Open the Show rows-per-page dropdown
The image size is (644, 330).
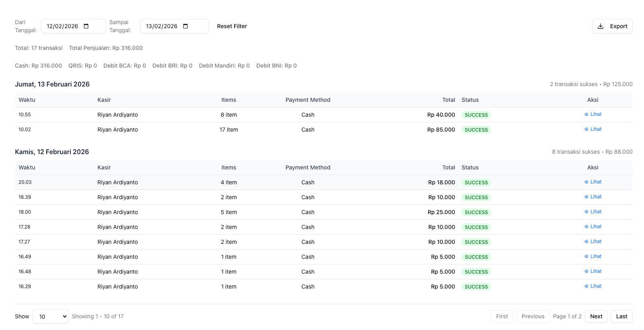click(50, 316)
